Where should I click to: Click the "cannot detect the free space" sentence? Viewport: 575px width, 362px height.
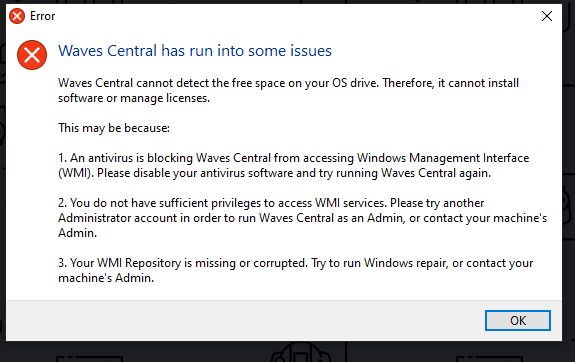point(288,83)
